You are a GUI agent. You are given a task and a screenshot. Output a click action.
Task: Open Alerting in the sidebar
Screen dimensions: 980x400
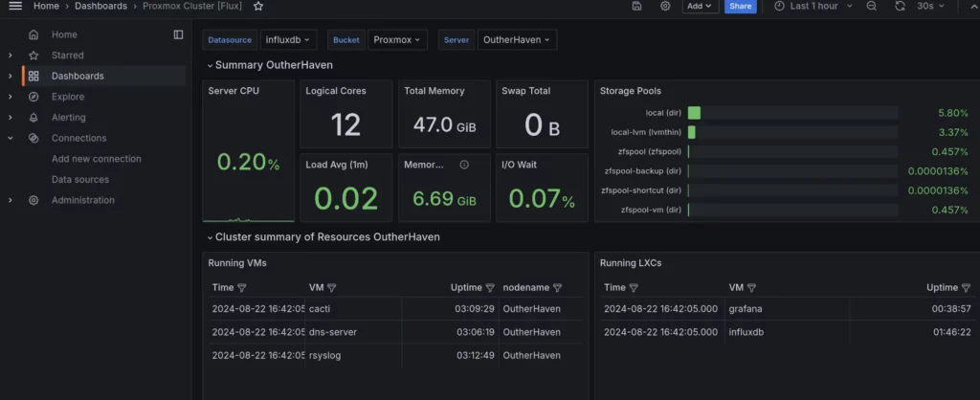click(x=69, y=117)
